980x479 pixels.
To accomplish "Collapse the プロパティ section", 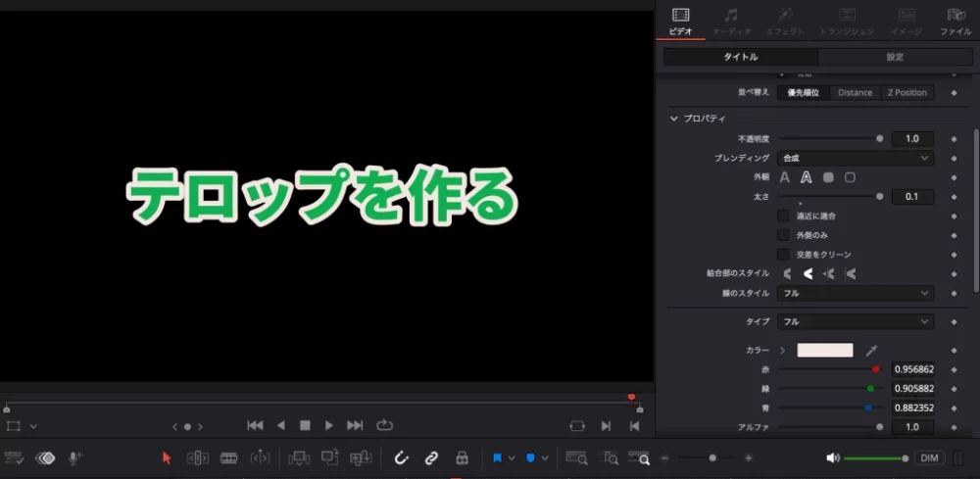I will point(674,119).
